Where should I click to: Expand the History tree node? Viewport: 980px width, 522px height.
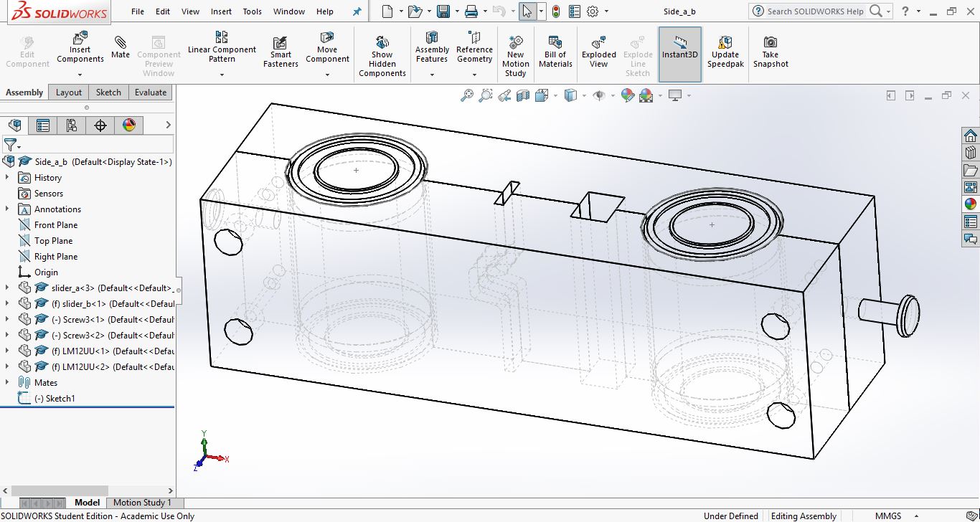(7, 177)
